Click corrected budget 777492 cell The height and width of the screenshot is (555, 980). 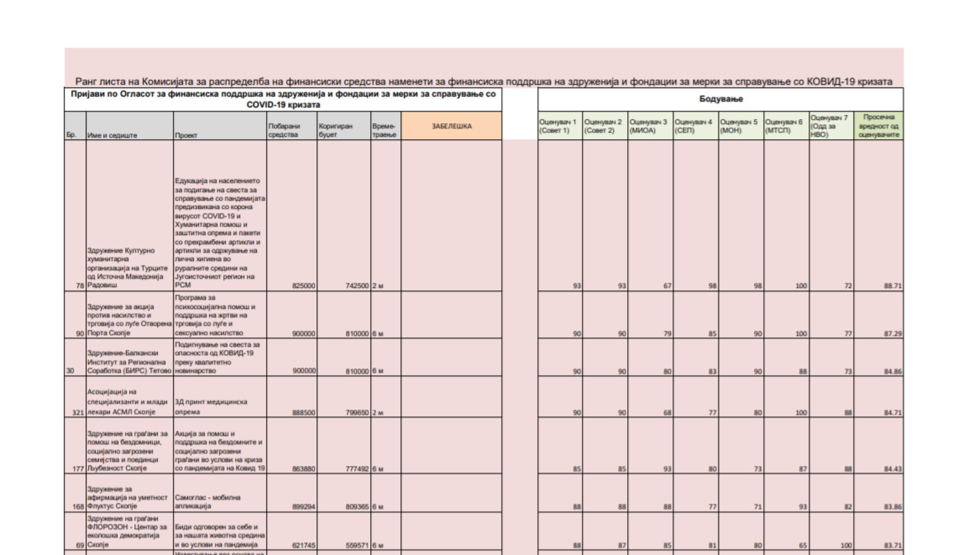click(356, 469)
